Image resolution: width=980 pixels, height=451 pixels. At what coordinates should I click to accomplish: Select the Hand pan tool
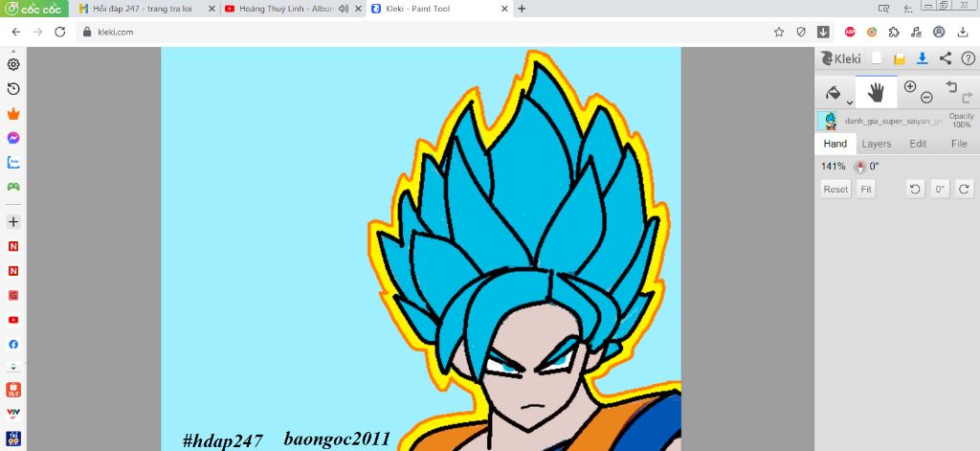[876, 93]
